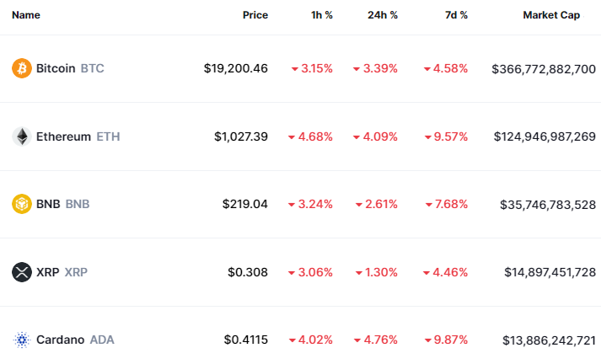The height and width of the screenshot is (364, 601).
Task: Click the Ethereum diamond logo icon
Action: click(22, 136)
